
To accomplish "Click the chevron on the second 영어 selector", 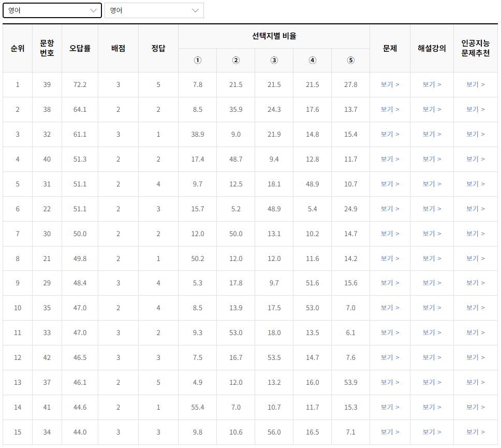I will 195,10.
